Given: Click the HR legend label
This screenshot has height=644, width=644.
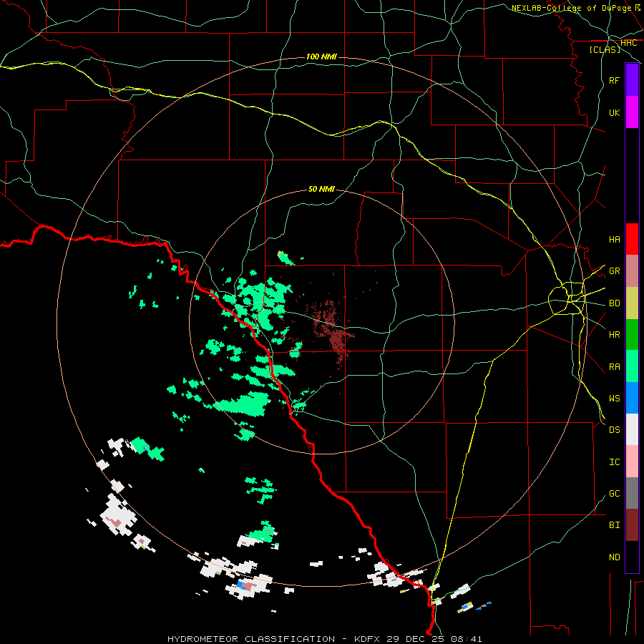Looking at the screenshot, I should 614,335.
